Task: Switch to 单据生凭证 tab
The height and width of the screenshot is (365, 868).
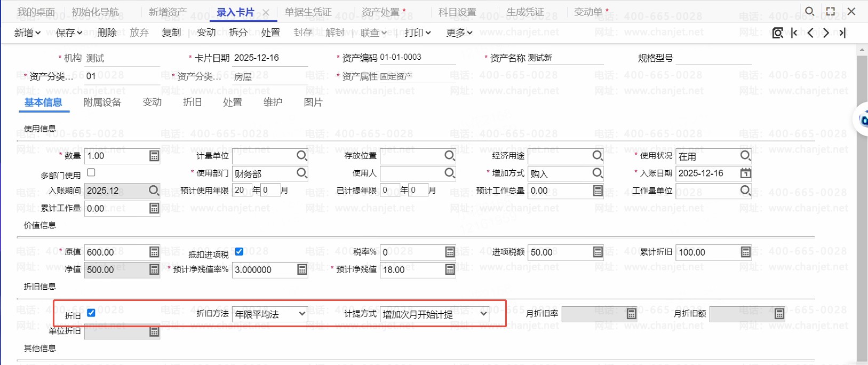Action: (x=308, y=12)
